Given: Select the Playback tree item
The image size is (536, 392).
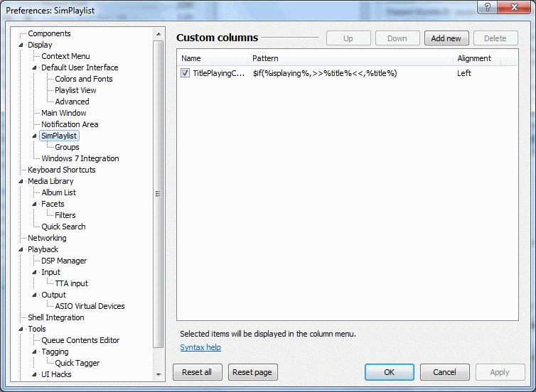Looking at the screenshot, I should (x=43, y=249).
